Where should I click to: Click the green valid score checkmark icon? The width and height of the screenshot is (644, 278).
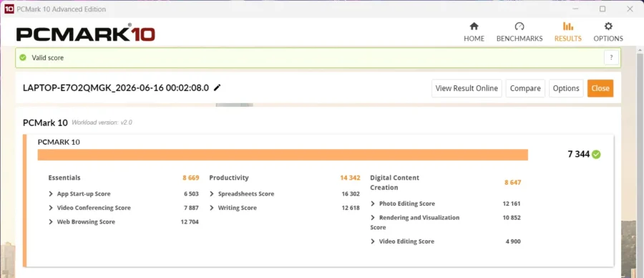[x=23, y=57]
